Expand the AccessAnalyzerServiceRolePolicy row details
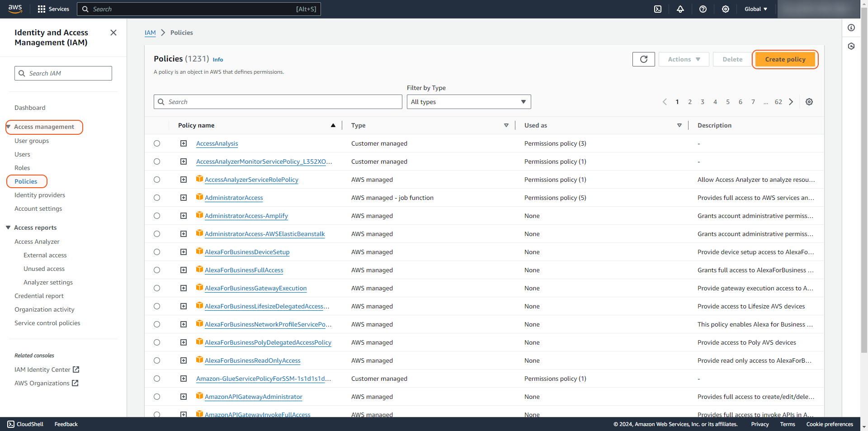This screenshot has height=431, width=868. tap(184, 180)
